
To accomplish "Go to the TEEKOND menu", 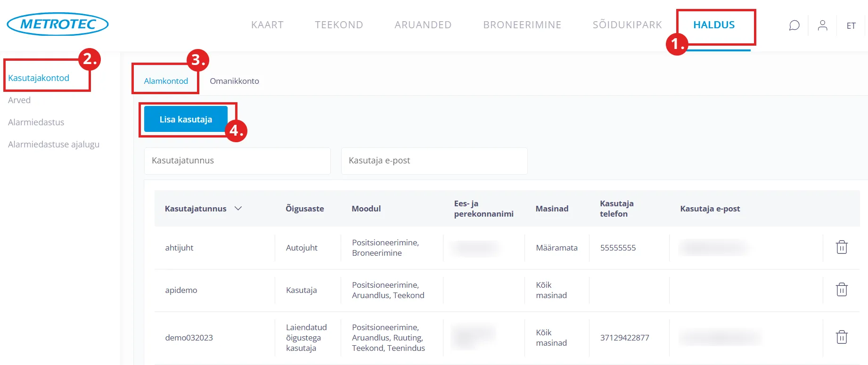I will (339, 25).
